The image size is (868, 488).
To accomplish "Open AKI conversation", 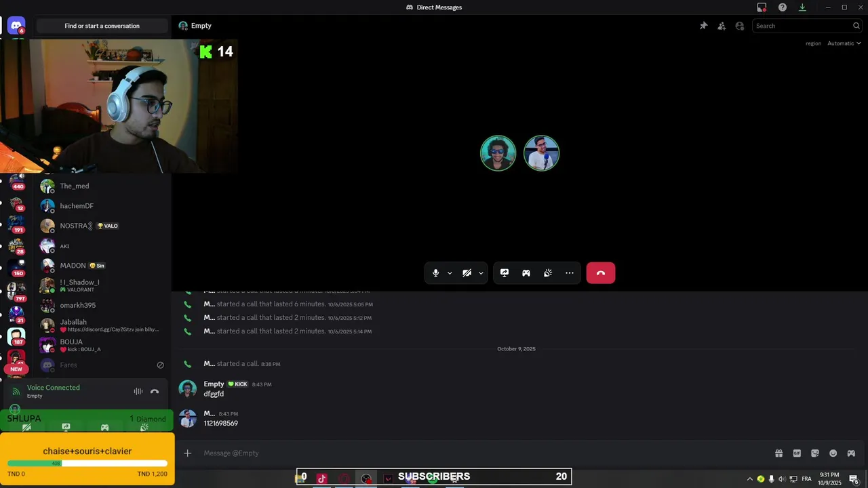I will [x=102, y=246].
